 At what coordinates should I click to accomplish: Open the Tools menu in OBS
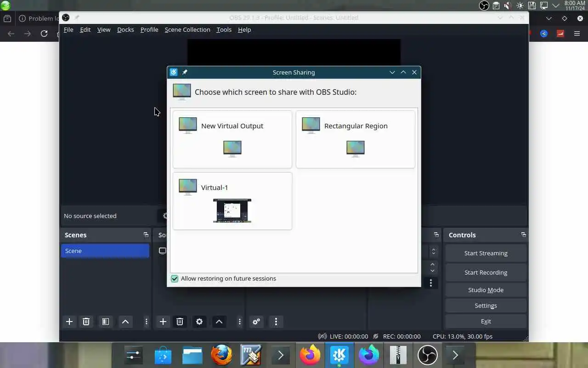coord(224,29)
